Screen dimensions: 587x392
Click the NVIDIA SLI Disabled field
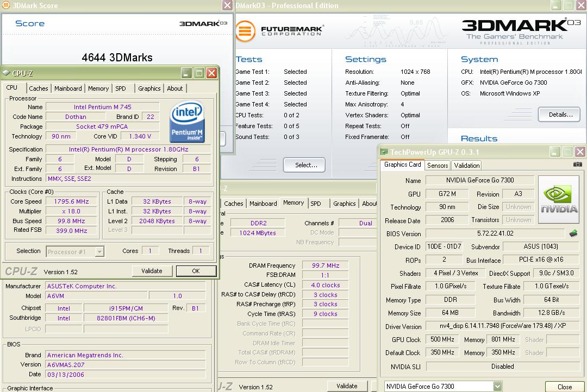click(502, 366)
